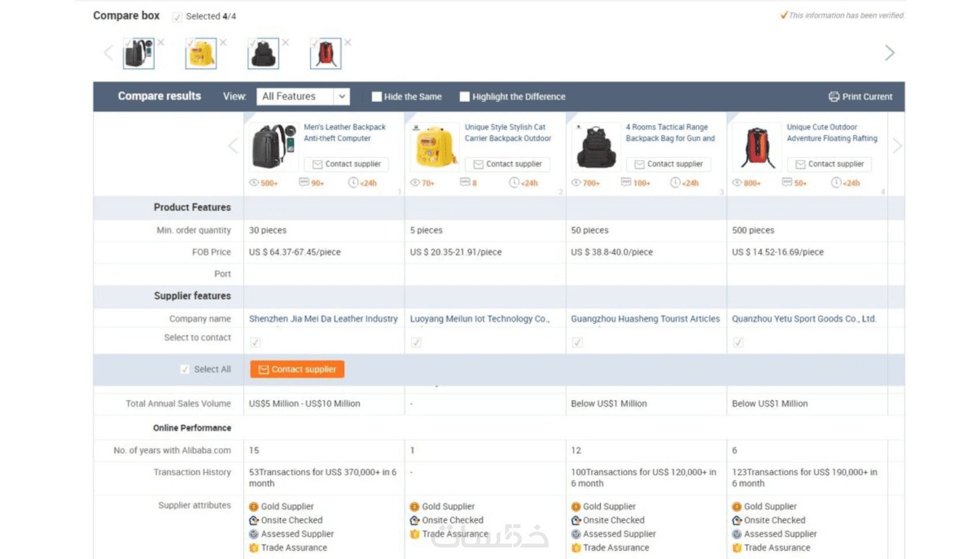This screenshot has height=559, width=980.
Task: Click Tactical Range Backpack product image in table
Action: click(x=596, y=147)
